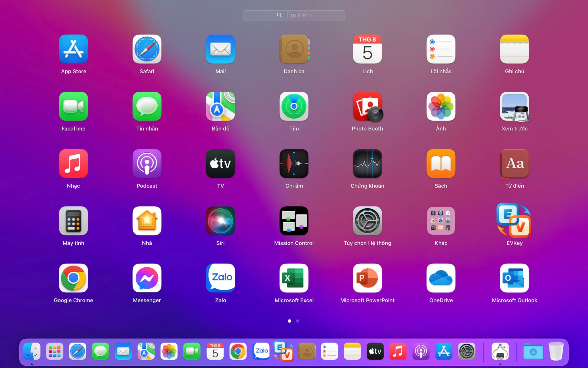The image size is (588, 368).
Task: Launch FaceTime from the grid
Action: 73,106
